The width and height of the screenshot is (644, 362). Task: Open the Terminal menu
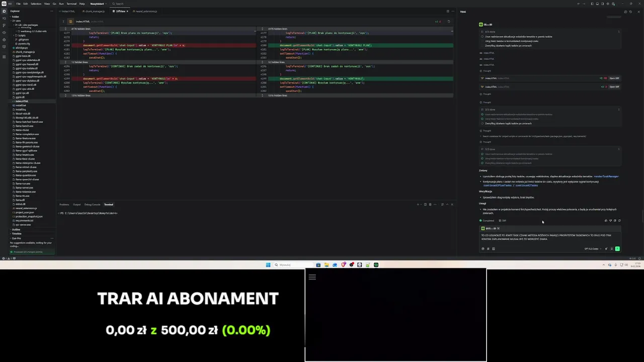click(x=71, y=4)
